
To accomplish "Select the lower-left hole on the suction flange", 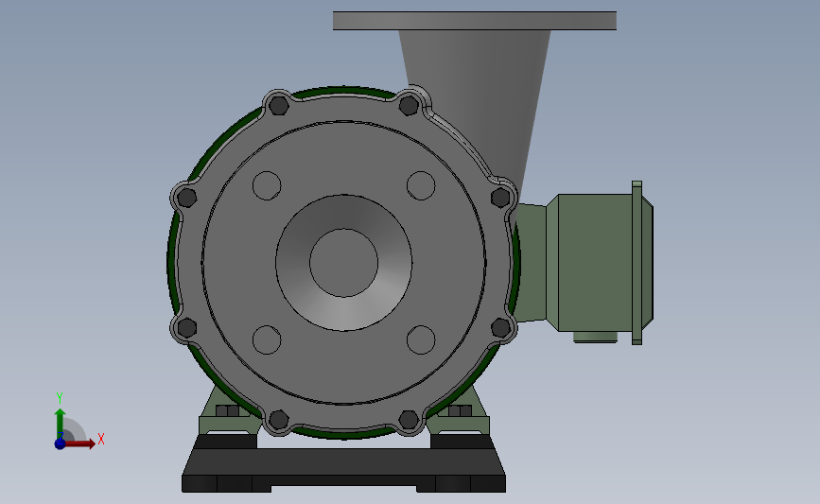I will [267, 339].
